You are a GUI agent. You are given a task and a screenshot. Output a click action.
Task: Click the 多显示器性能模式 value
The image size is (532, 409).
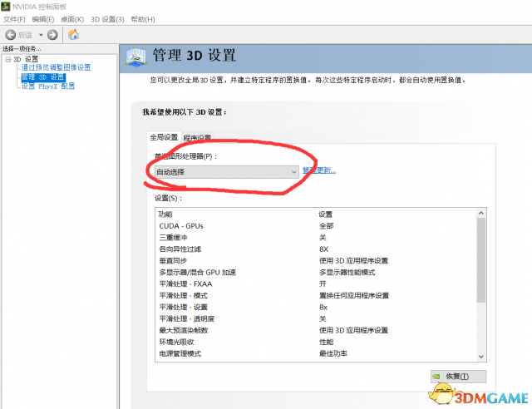click(x=347, y=272)
